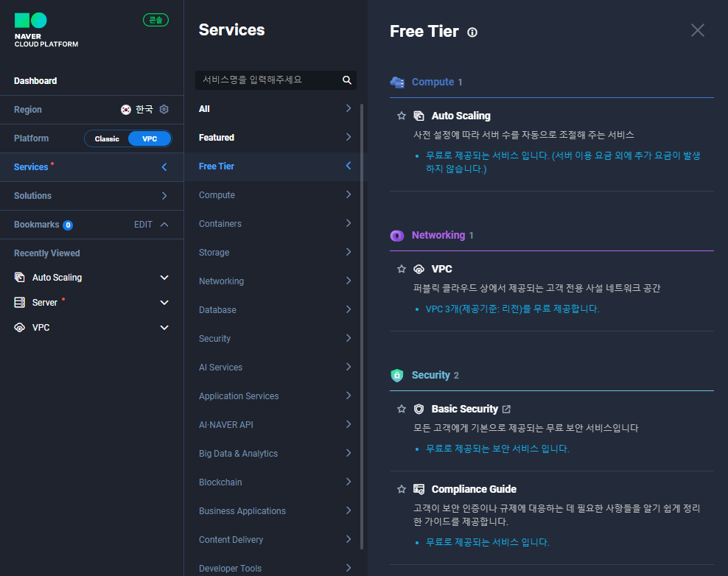The height and width of the screenshot is (576, 728).
Task: Open Basic Security external link icon
Action: (506, 409)
